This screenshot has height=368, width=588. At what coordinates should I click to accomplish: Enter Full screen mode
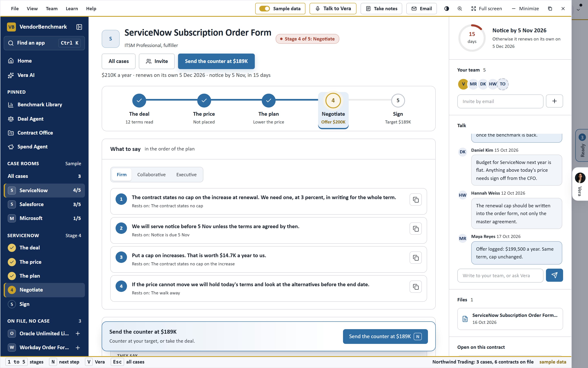[x=487, y=9]
